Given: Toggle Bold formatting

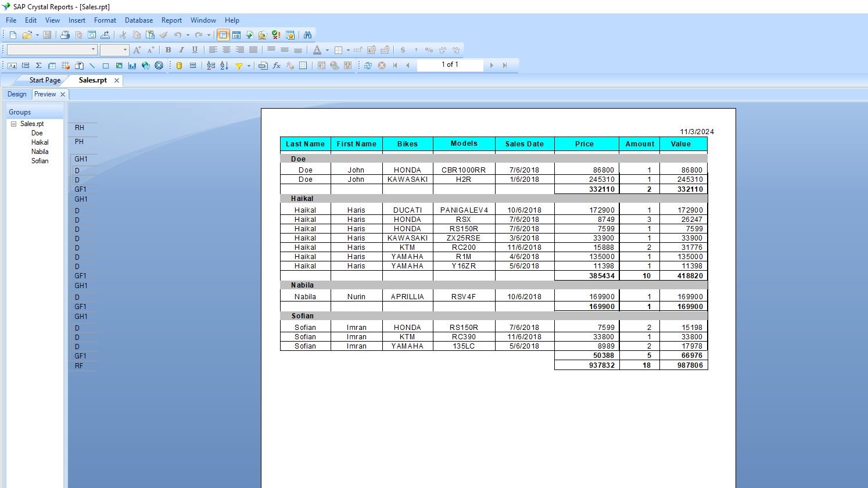Looking at the screenshot, I should (168, 50).
